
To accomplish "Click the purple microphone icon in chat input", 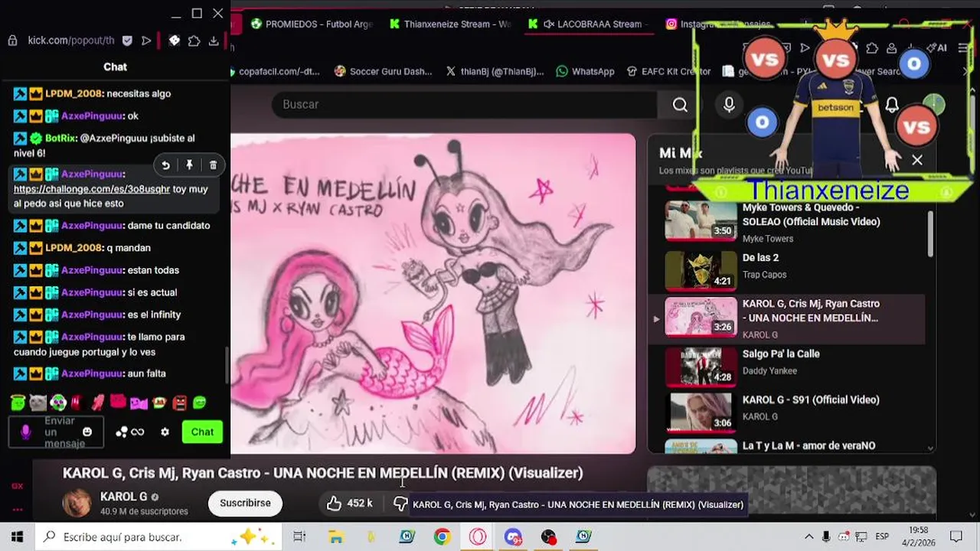I will click(25, 432).
